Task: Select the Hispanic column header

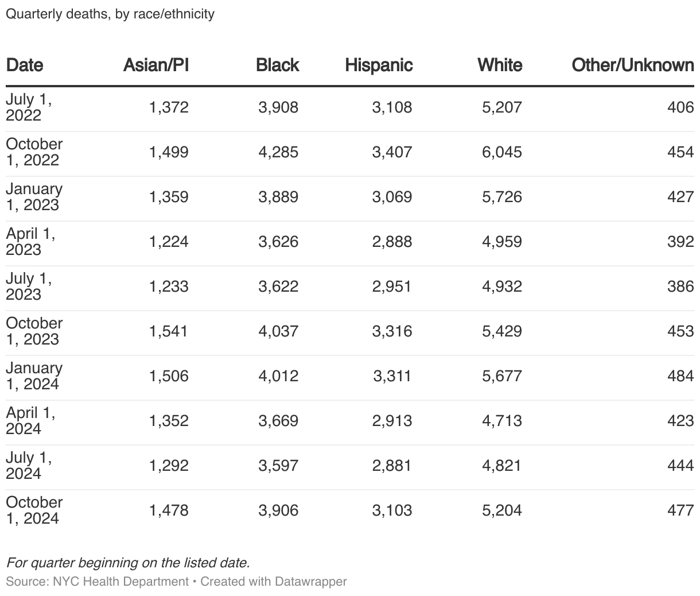Action: [379, 65]
